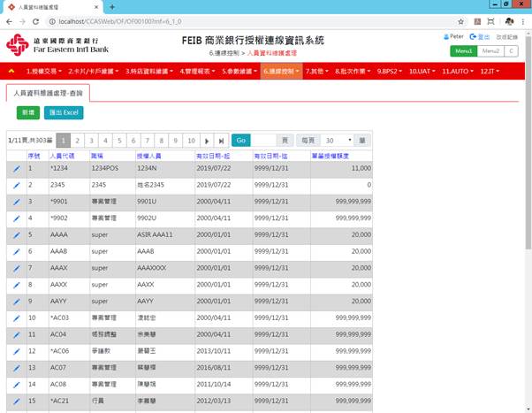
Task: Click the page number input field
Action: [263, 141]
